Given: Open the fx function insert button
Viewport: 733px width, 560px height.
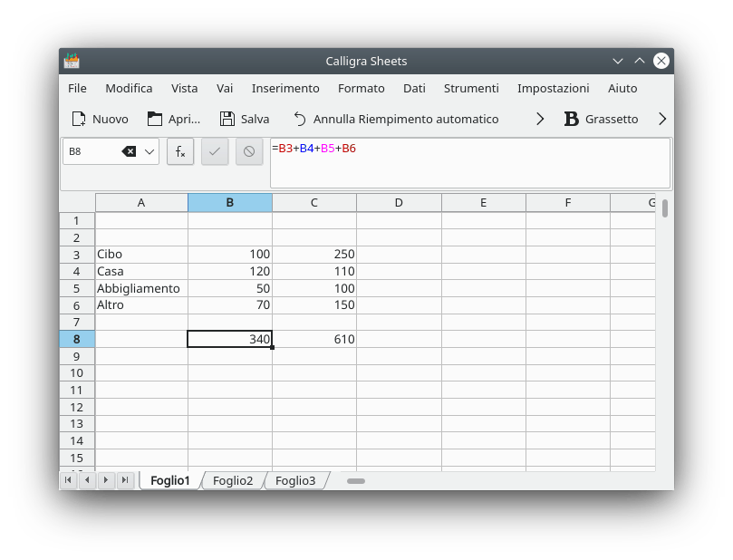Looking at the screenshot, I should point(180,151).
